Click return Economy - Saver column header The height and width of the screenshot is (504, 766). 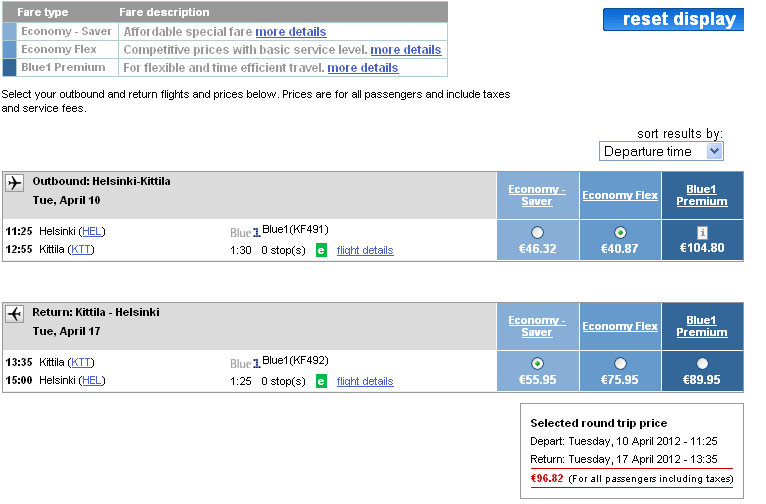point(537,326)
